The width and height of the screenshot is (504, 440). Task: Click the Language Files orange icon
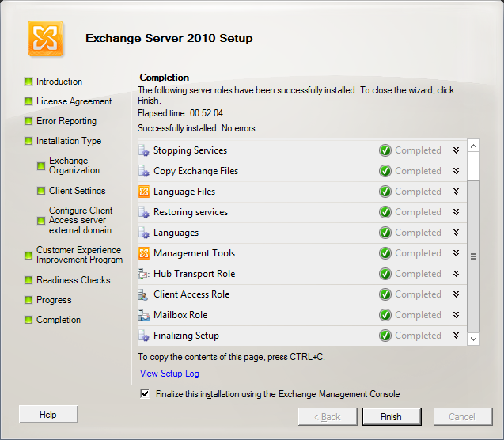(144, 192)
